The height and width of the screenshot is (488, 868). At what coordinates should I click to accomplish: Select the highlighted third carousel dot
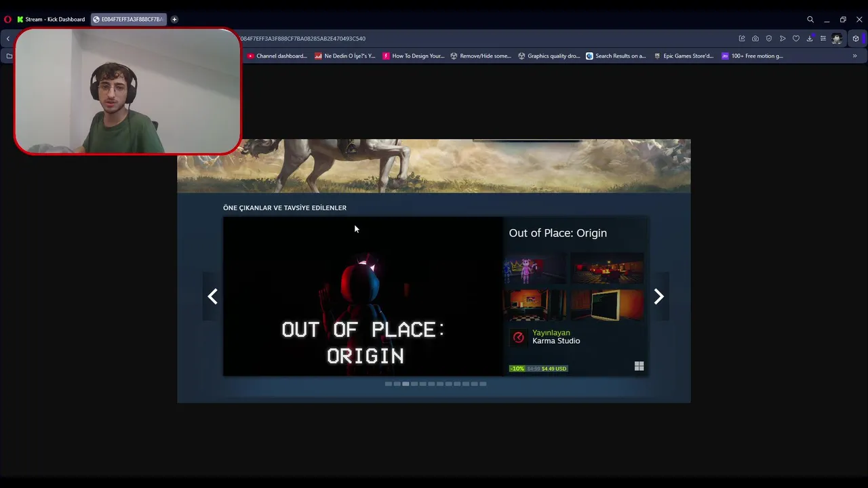tap(406, 384)
